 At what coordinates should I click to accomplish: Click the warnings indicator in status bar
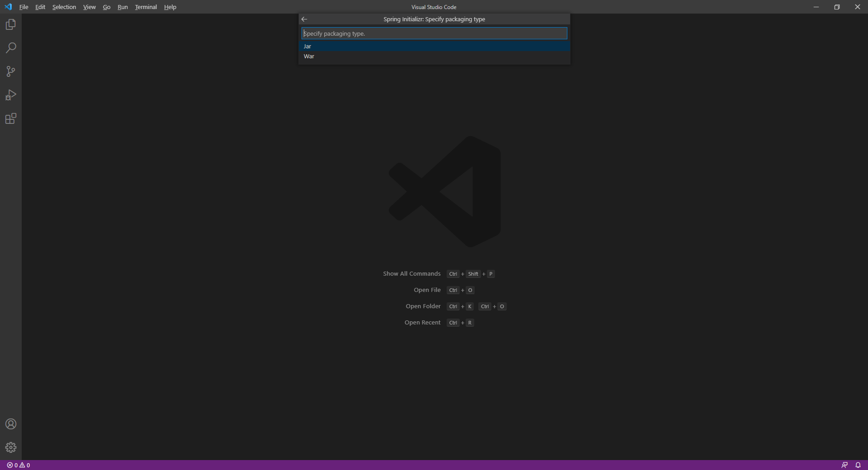(x=25, y=465)
